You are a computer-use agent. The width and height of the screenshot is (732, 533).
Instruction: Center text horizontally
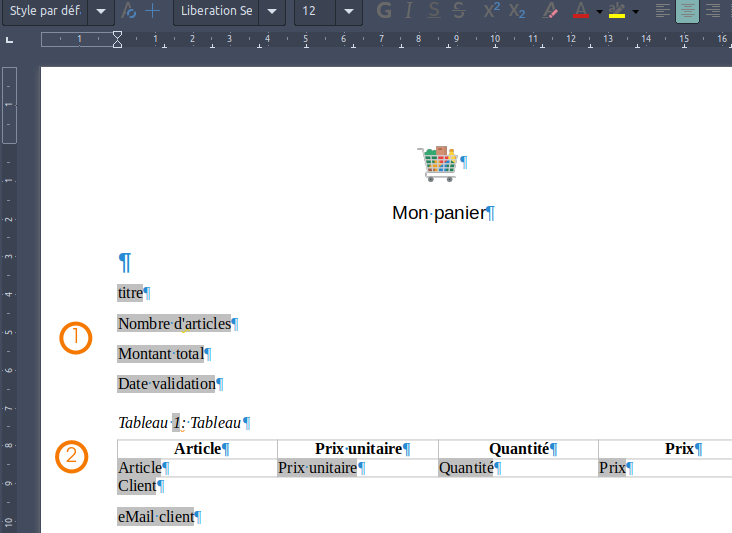click(687, 10)
